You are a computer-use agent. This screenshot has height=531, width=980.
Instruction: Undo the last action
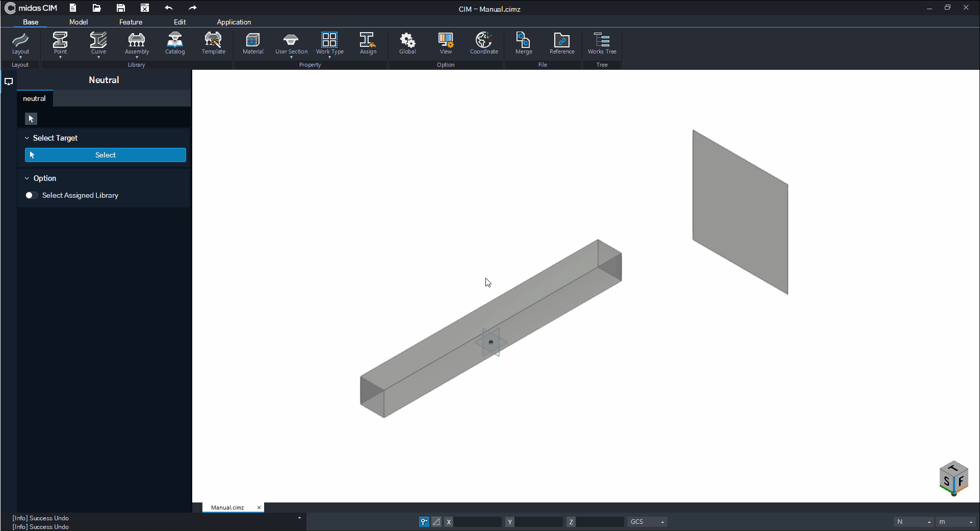pyautogui.click(x=169, y=8)
